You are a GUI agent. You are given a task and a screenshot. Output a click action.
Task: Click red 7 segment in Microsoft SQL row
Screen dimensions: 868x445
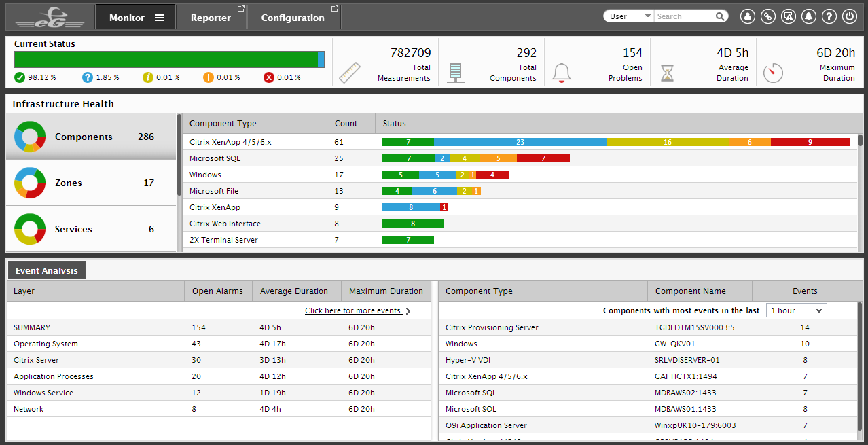click(543, 158)
